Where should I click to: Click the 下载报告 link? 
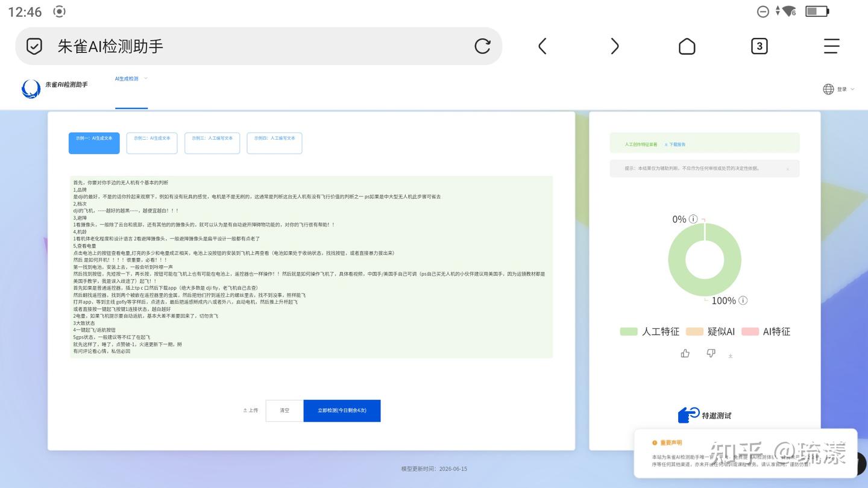(675, 145)
